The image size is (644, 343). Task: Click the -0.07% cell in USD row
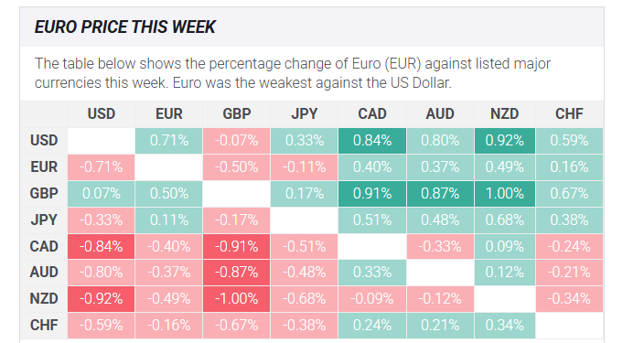237,141
